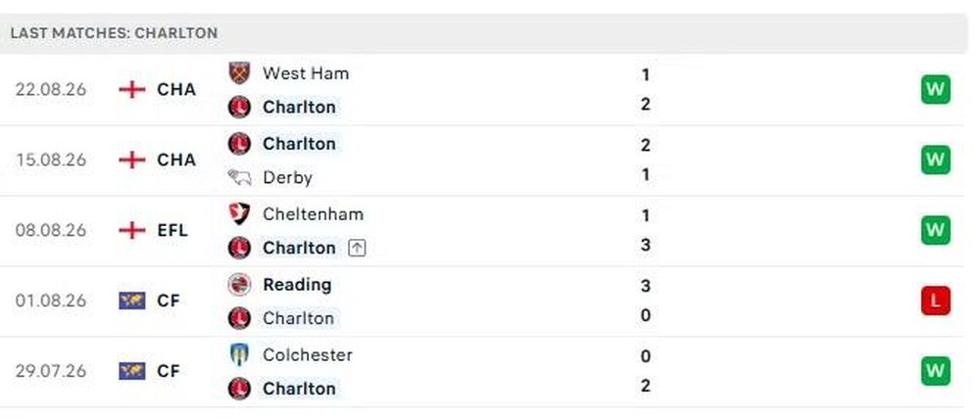
Task: Open the Colchester team link
Action: tap(308, 355)
